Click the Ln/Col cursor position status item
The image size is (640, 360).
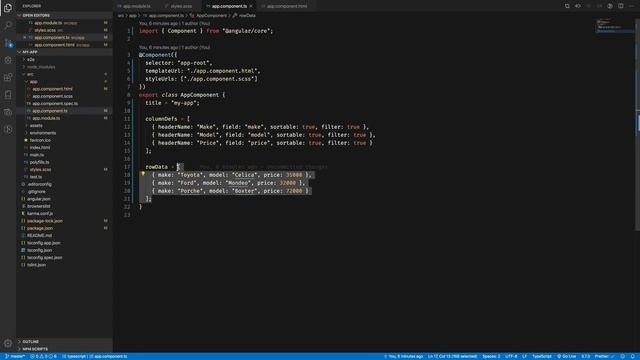[452, 356]
